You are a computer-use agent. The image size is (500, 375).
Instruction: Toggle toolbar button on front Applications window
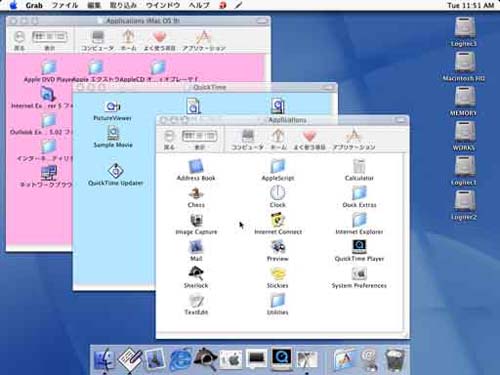pyautogui.click(x=400, y=120)
